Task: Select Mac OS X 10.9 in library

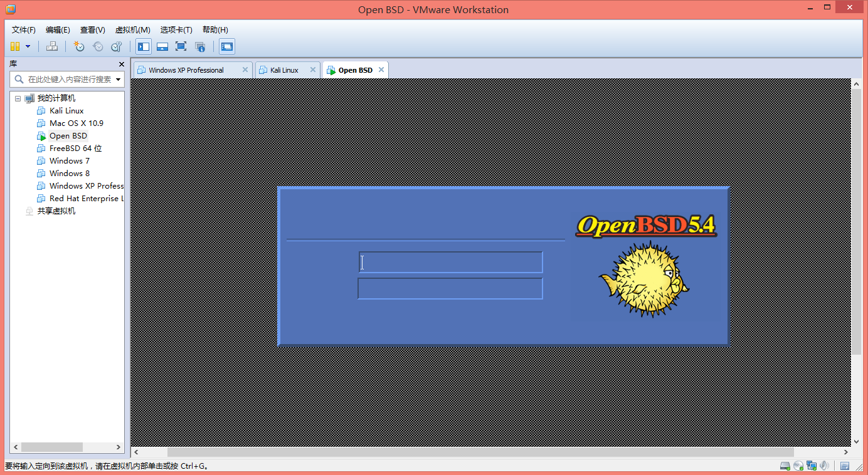Action: [x=77, y=123]
